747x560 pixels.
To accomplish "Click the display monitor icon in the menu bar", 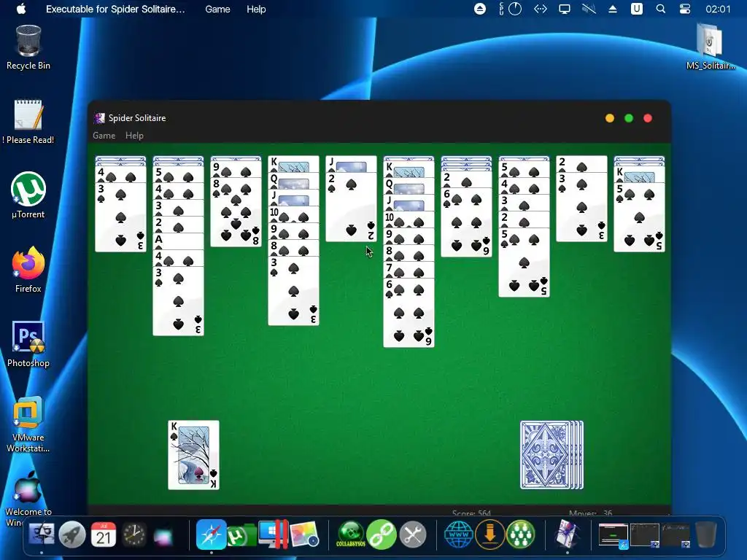I will [565, 9].
